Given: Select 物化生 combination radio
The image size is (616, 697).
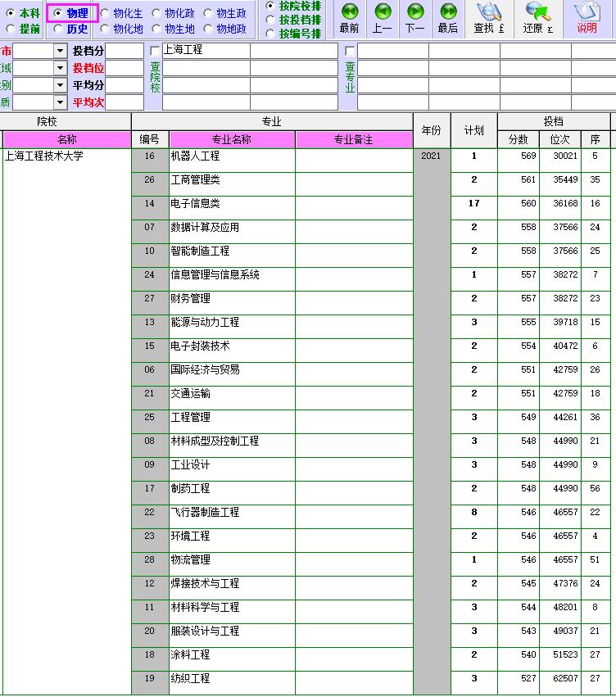Looking at the screenshot, I should tap(105, 13).
